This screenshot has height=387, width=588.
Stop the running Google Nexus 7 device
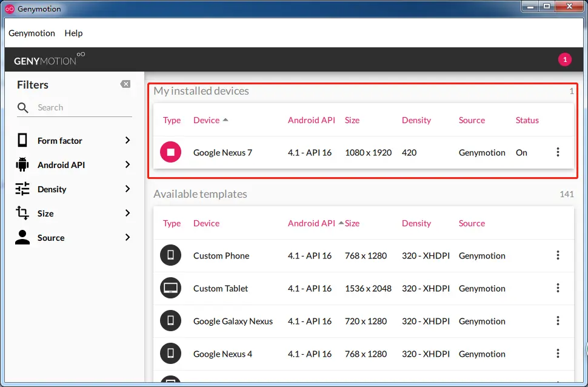tap(170, 152)
